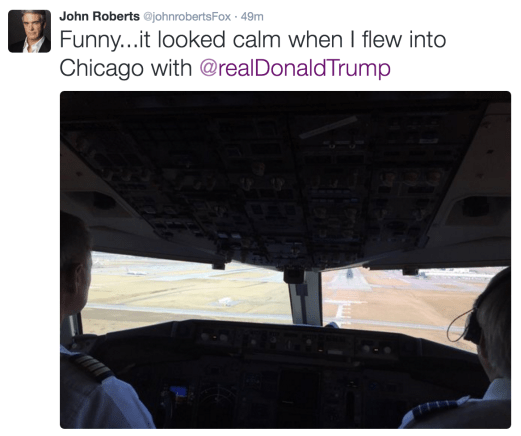The width and height of the screenshot is (521, 436).
Task: Click the left pilot's shoulder epaulette stripes
Action: (93, 367)
